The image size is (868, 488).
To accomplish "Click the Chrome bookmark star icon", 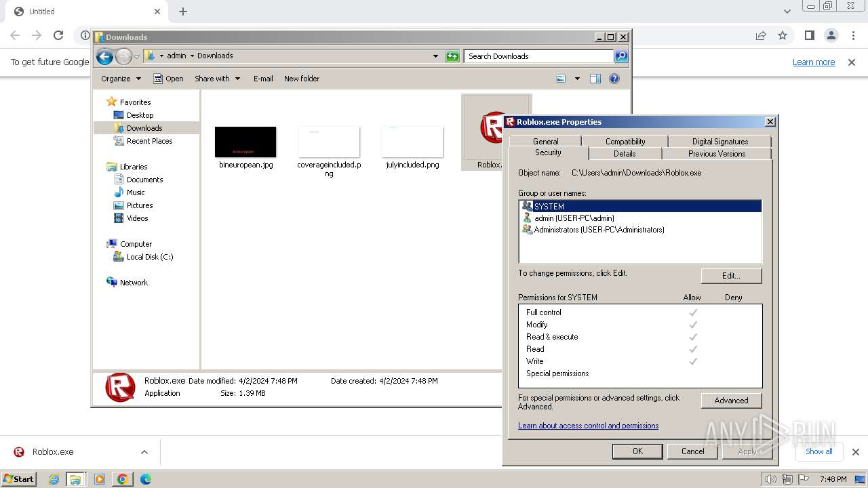I will pos(783,35).
